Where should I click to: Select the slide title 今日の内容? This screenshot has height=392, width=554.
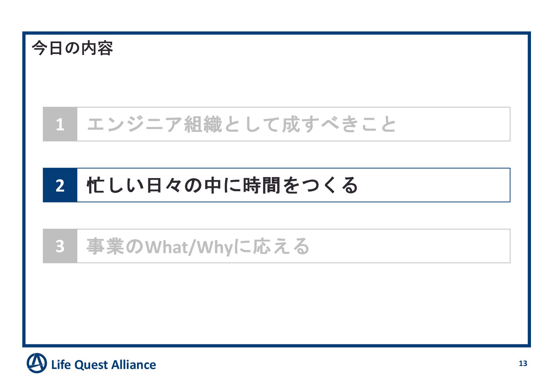[72, 48]
